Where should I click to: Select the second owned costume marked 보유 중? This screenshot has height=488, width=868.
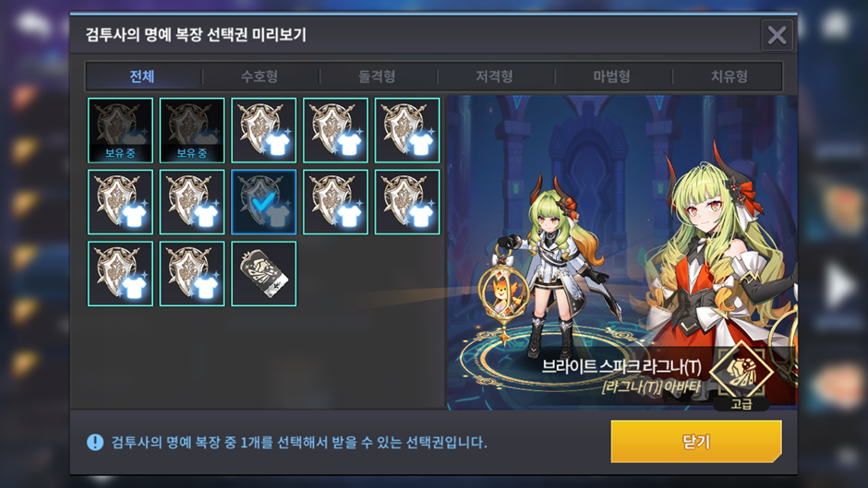192,131
